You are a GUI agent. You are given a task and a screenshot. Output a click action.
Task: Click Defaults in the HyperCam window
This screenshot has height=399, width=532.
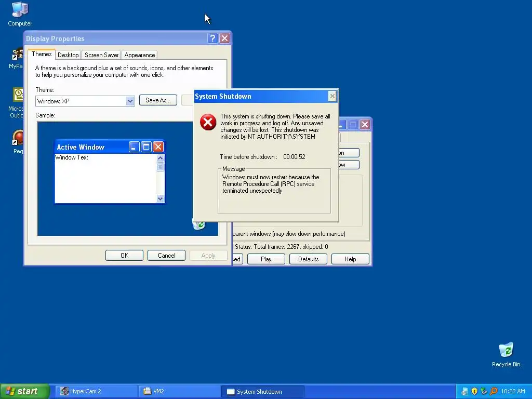[308, 259]
